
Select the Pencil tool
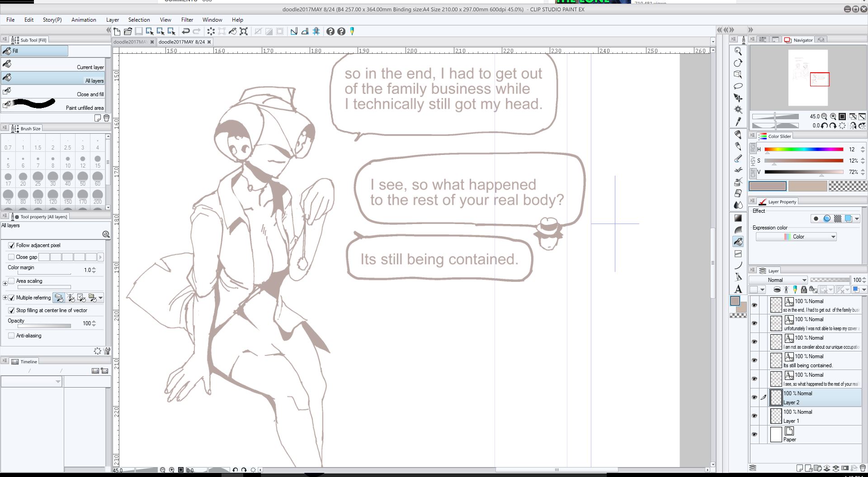pos(738,146)
